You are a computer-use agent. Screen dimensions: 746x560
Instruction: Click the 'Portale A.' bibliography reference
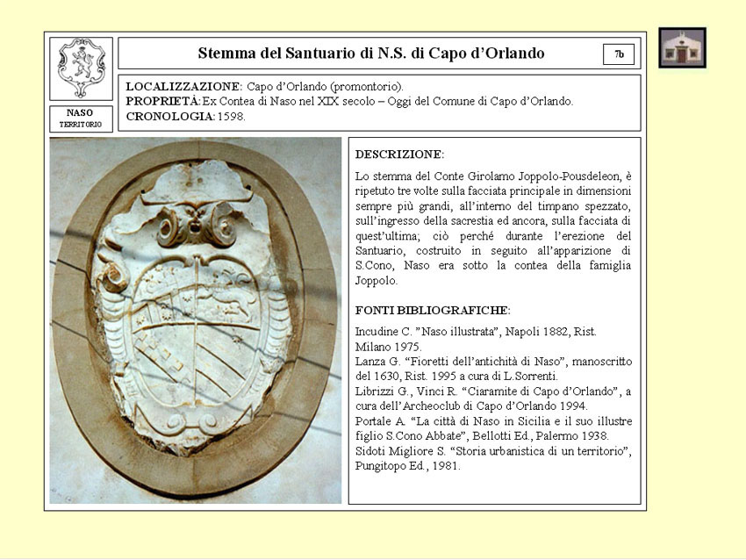point(493,428)
